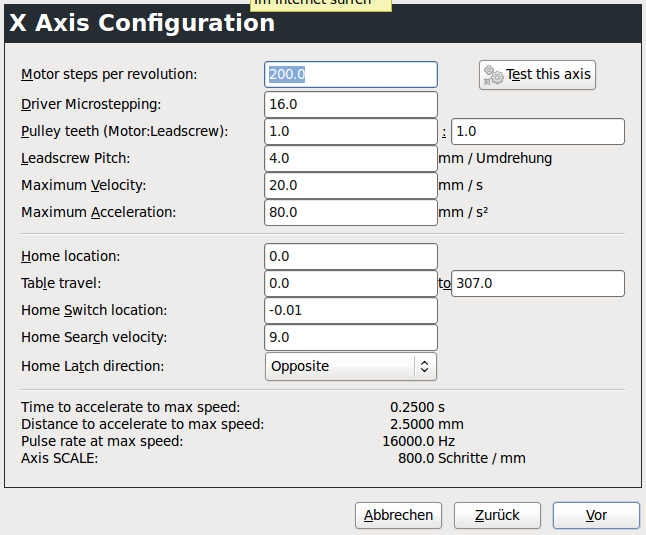Focus the Maximum Acceleration field
This screenshot has width=646, height=535.
[351, 212]
